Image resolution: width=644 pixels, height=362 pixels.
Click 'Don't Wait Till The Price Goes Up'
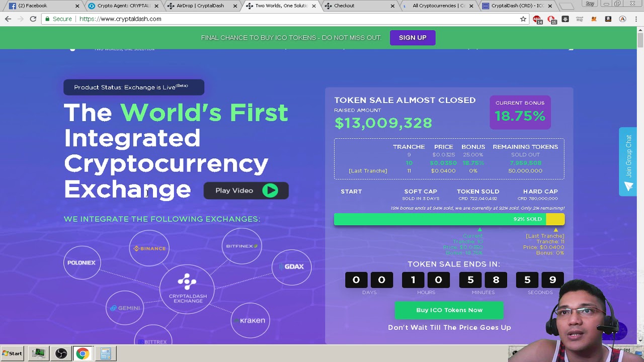pyautogui.click(x=449, y=327)
